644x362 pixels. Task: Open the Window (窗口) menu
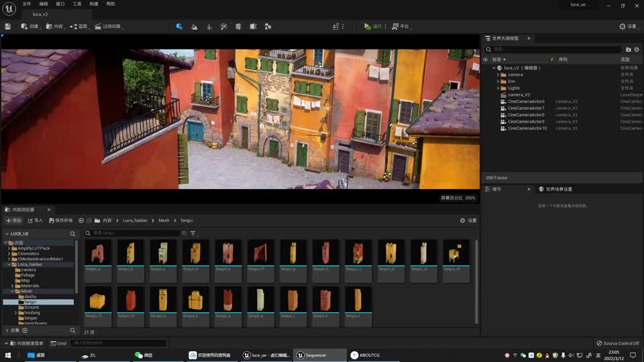pos(60,4)
